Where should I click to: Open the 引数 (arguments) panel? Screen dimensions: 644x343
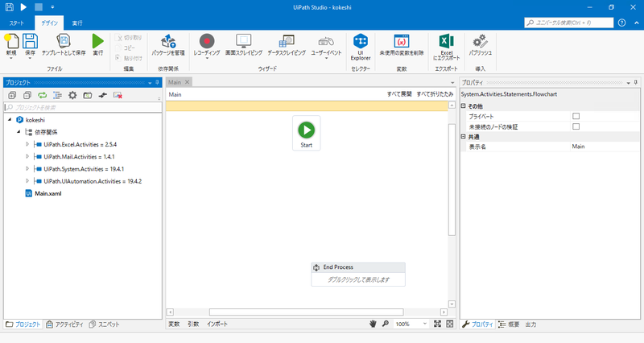[x=193, y=324]
